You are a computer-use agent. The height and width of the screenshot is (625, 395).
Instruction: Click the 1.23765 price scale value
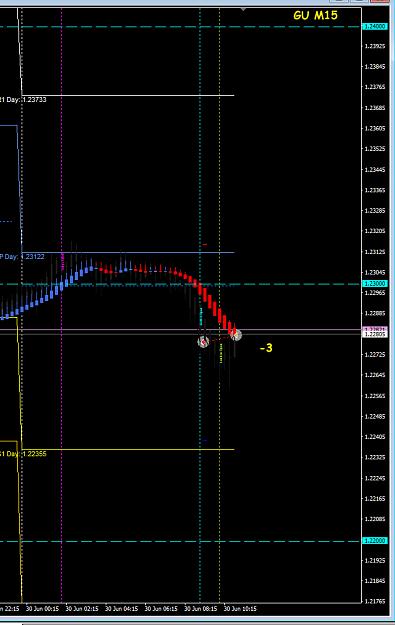375,87
